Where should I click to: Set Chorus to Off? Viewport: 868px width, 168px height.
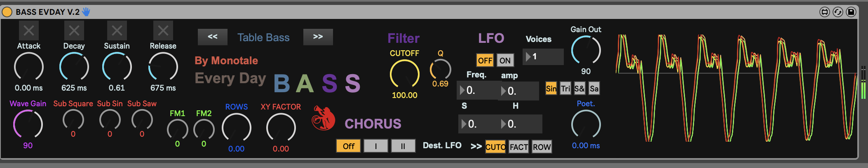[349, 146]
